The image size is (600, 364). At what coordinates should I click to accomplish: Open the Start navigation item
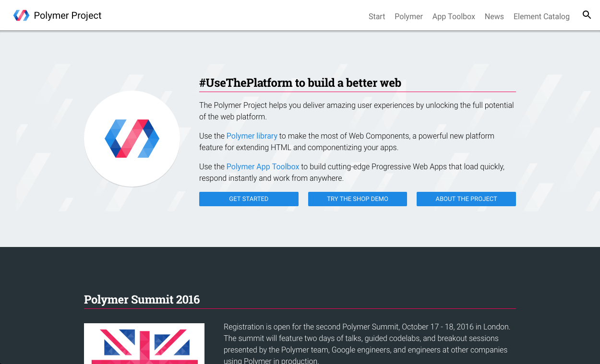377,16
